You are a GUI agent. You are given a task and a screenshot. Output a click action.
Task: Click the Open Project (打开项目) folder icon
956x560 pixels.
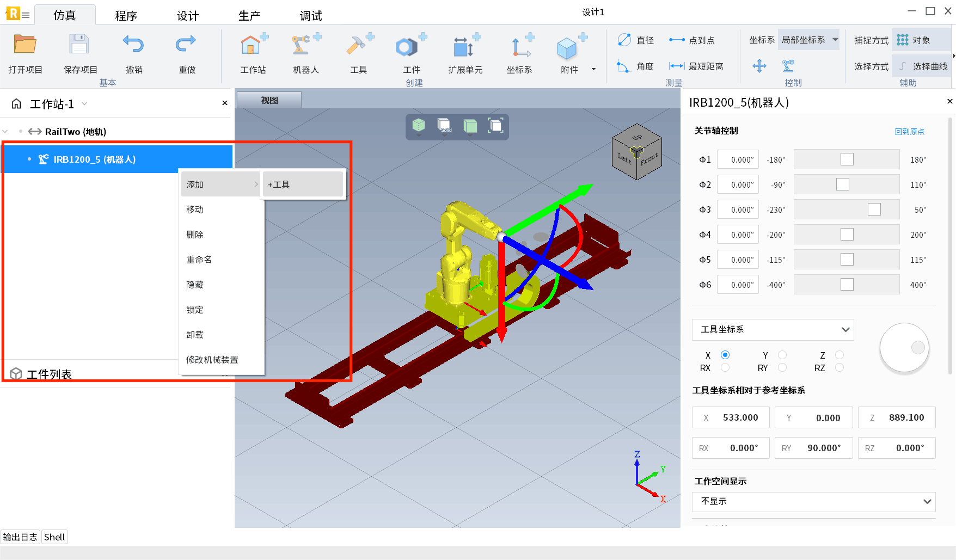(x=25, y=45)
